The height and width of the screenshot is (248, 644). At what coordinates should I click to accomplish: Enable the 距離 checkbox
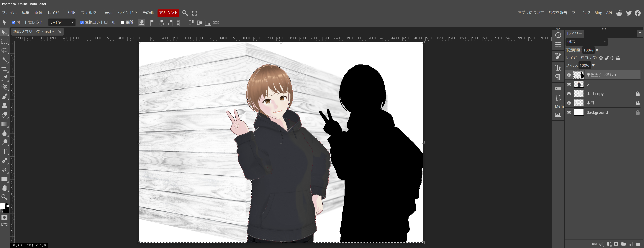[x=122, y=22]
